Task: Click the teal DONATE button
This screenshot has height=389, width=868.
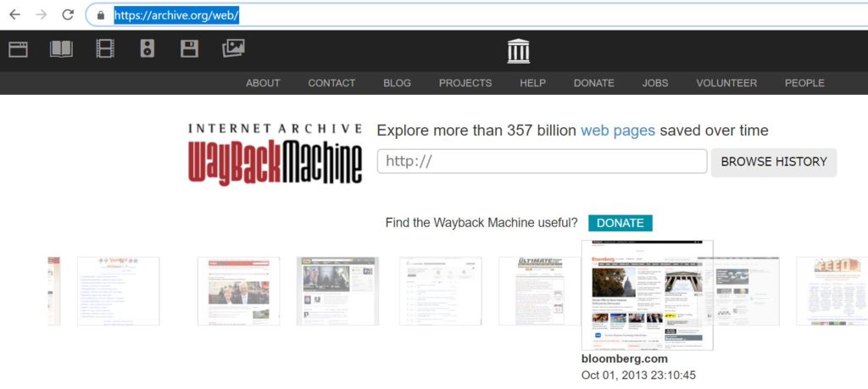Action: click(620, 223)
